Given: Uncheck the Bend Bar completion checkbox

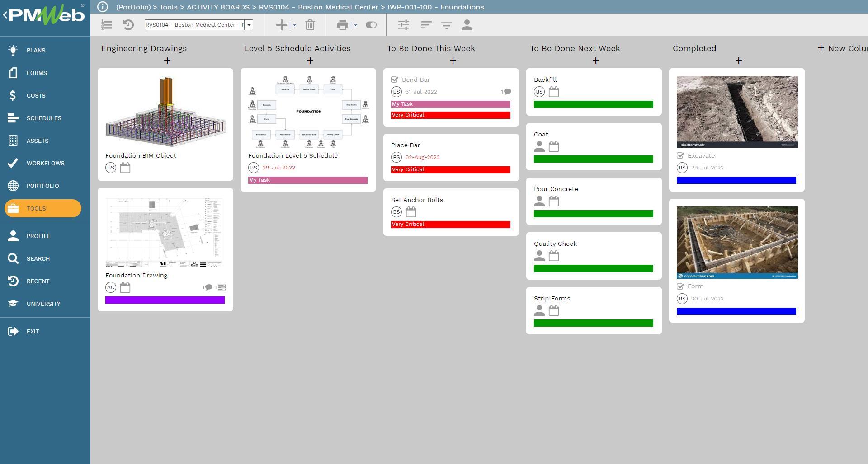Looking at the screenshot, I should pyautogui.click(x=396, y=79).
